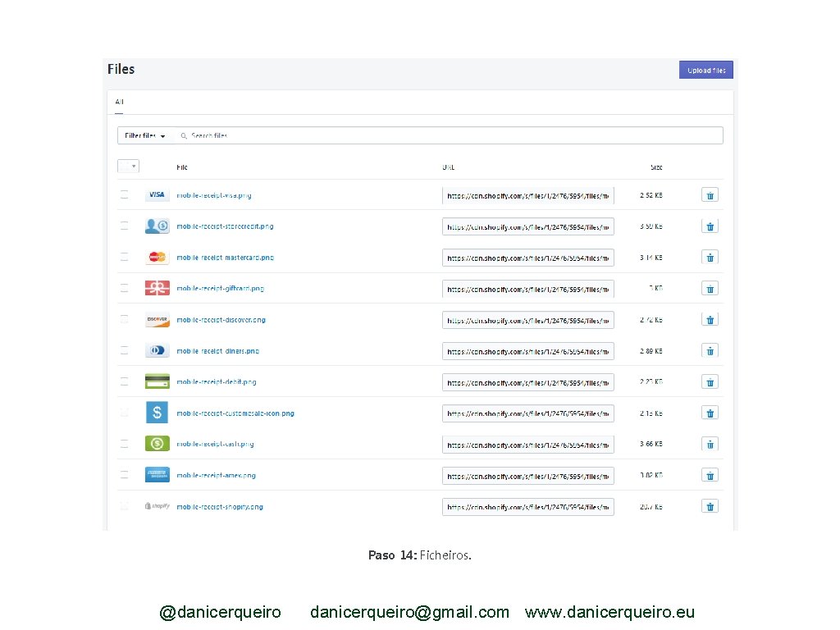
Task: Open the Filter files dropdown
Action: 144,136
